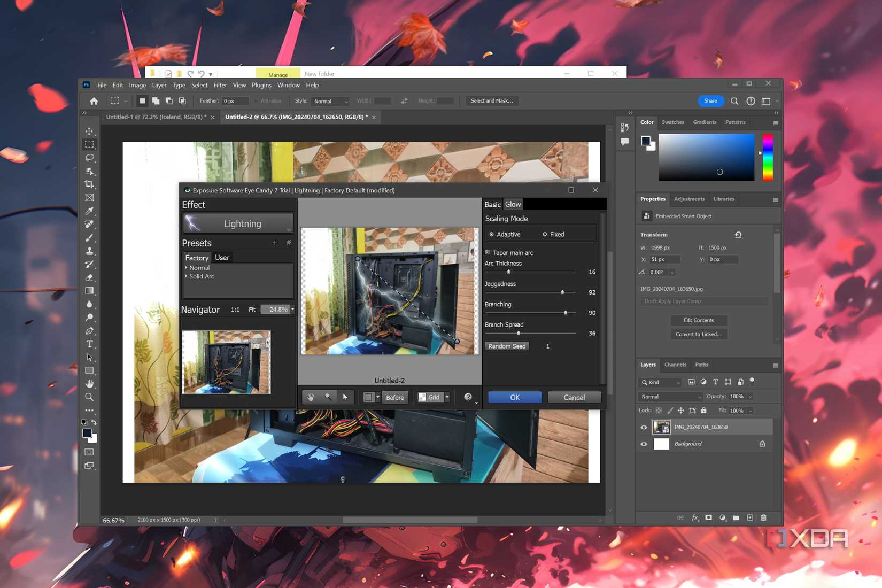Open the Style Normal dropdown
Image resolution: width=882 pixels, height=588 pixels.
coord(330,101)
